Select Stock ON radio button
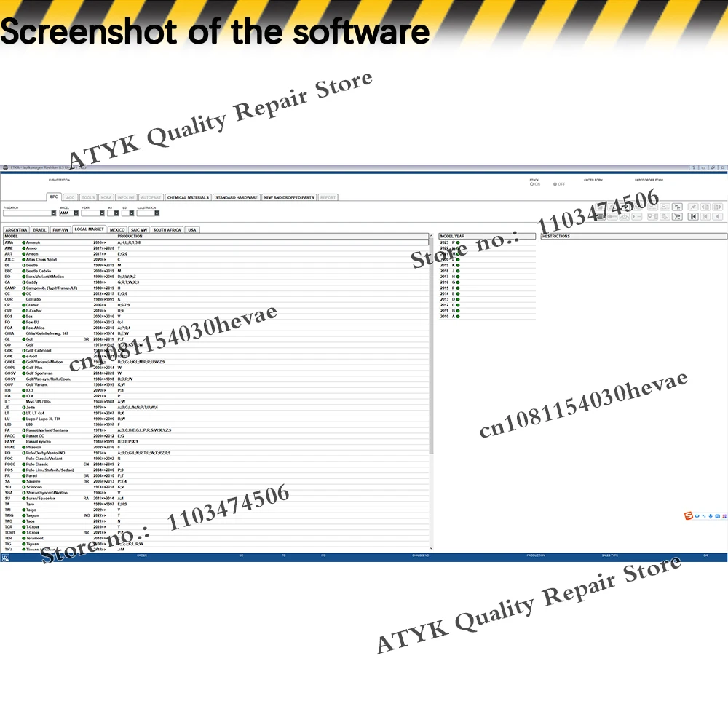This screenshot has width=728, height=728. [531, 184]
